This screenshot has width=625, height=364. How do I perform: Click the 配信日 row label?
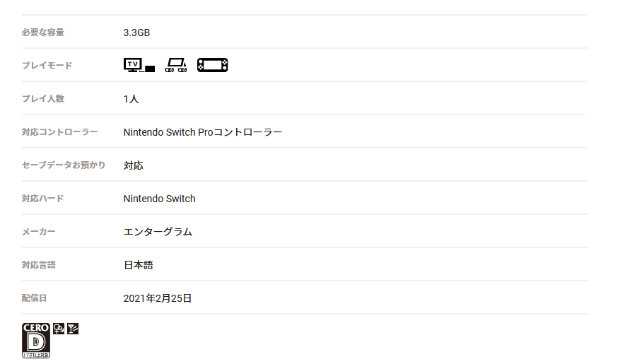tap(34, 298)
